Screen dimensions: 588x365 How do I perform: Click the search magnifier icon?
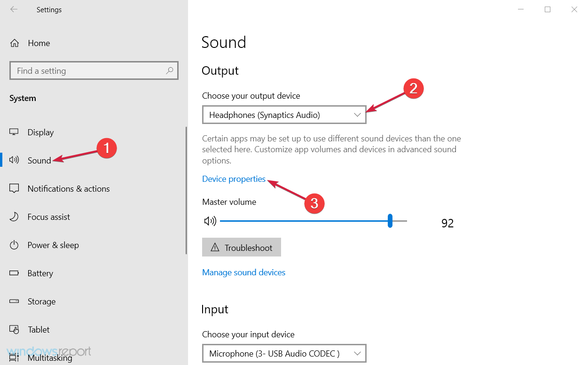pyautogui.click(x=170, y=71)
